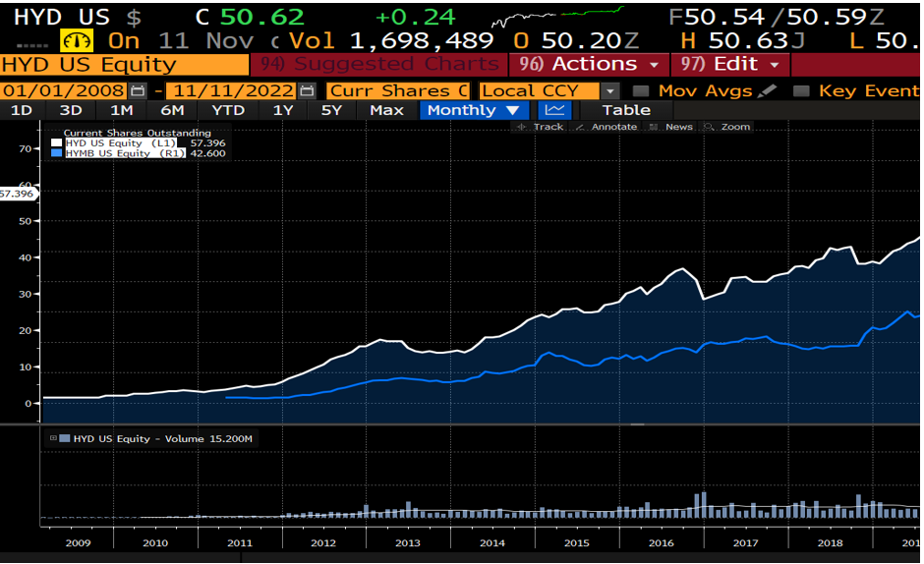Viewport: 924px width, 564px height.
Task: Activate the Track crosshair tool
Action: coord(541,127)
